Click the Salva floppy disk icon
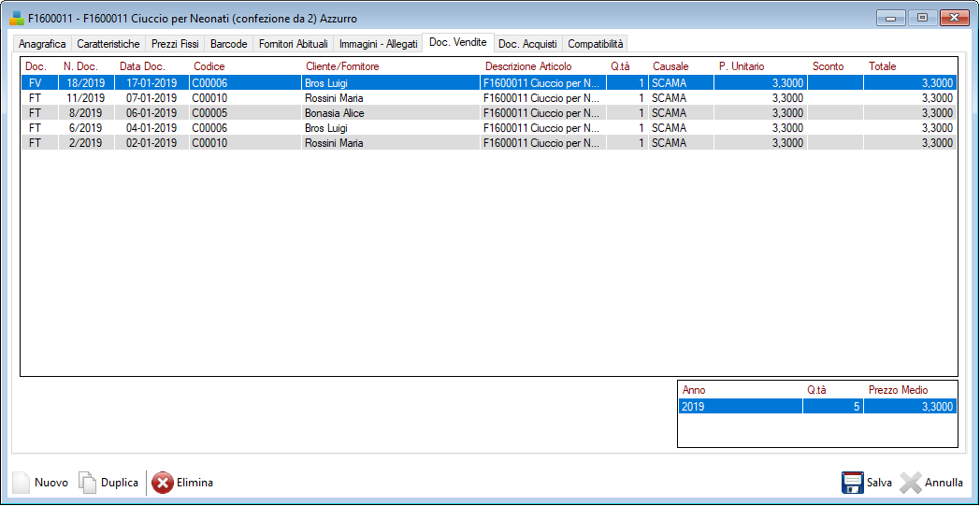 point(852,483)
